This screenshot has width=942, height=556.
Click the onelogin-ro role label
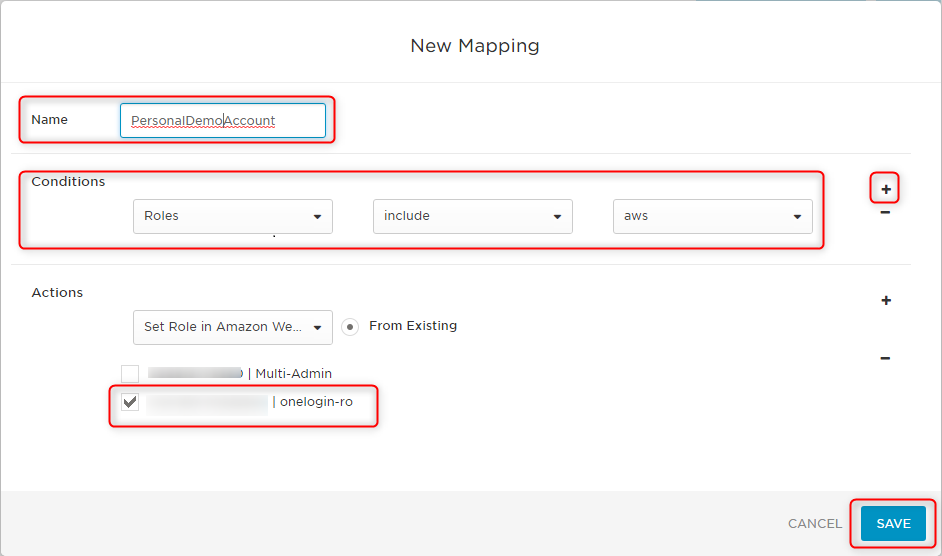pyautogui.click(x=316, y=402)
